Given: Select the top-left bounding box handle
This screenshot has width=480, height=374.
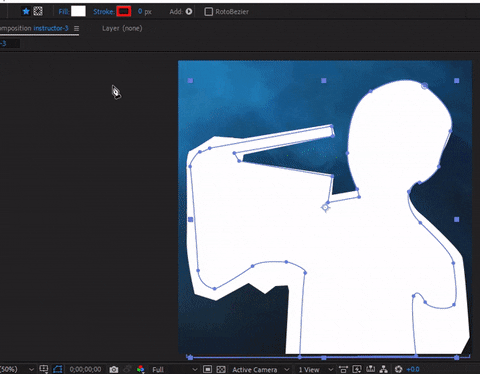Looking at the screenshot, I should coord(190,81).
